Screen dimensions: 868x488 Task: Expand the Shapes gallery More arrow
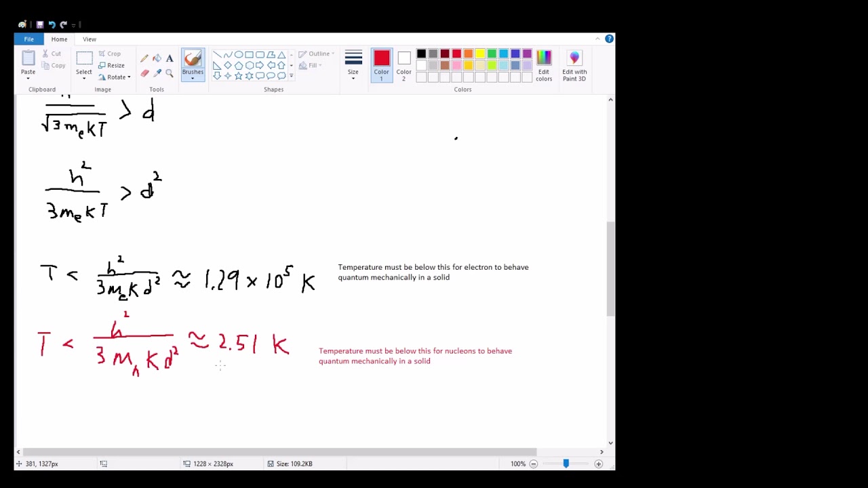(291, 76)
